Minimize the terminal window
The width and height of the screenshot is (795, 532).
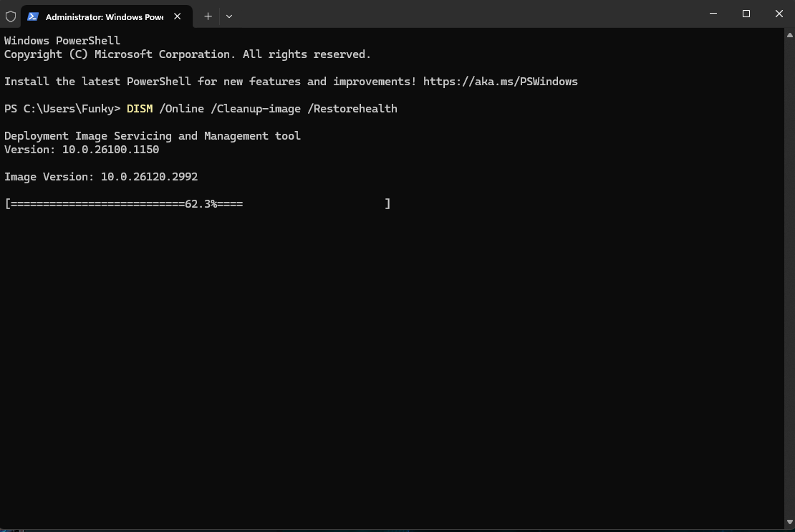(x=713, y=14)
